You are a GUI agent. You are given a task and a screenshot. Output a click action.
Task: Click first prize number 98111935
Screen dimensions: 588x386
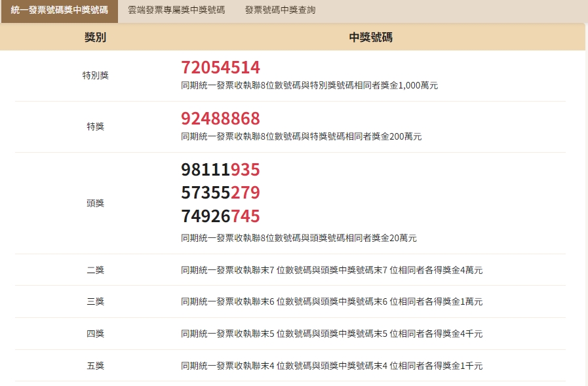click(220, 169)
